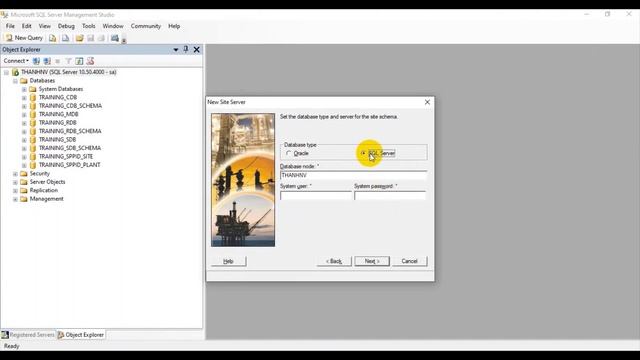Click the Database Engine Query icon beside New Query
This screenshot has height=360, width=640.
(x=53, y=38)
